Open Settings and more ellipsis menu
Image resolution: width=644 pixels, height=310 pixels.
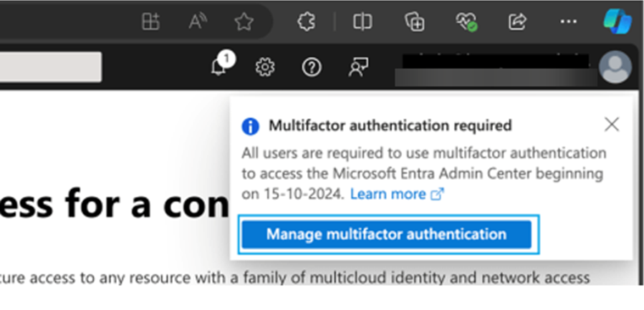tap(568, 21)
